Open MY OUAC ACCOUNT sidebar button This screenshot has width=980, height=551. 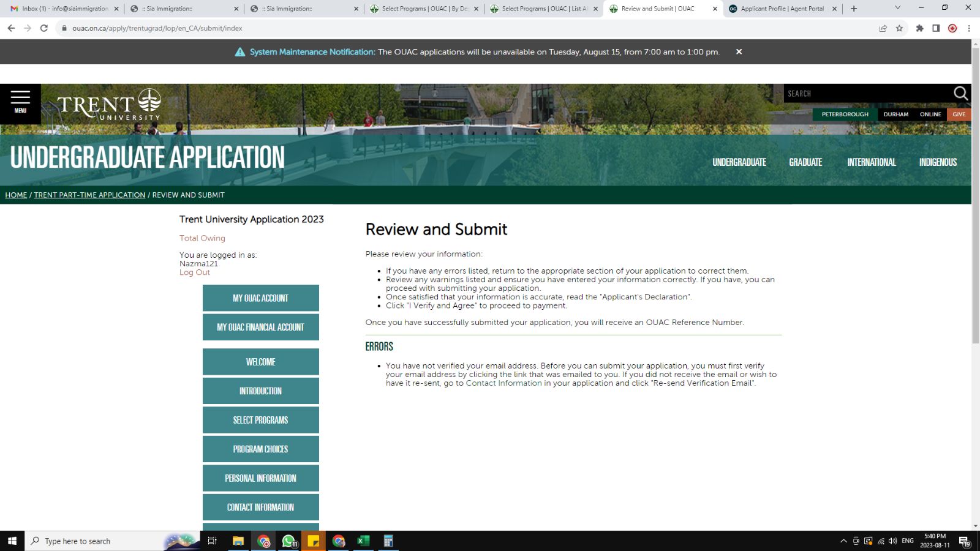[x=261, y=298]
